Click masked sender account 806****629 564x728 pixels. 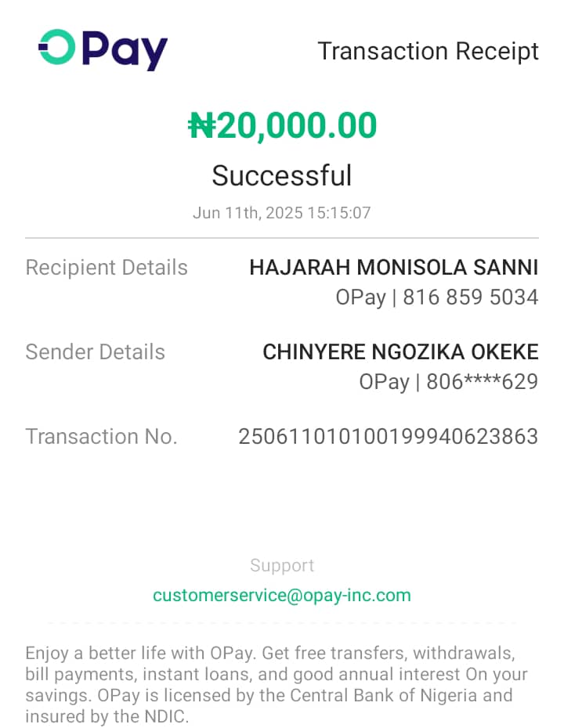[483, 382]
